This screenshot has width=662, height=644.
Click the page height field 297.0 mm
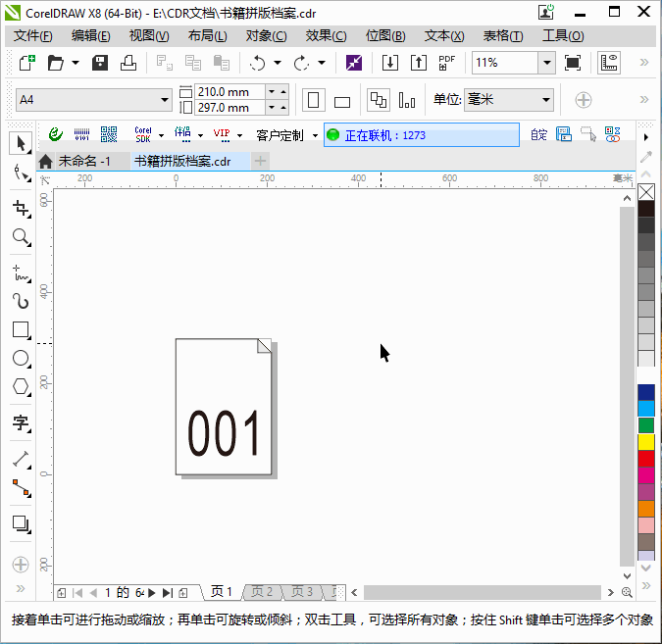click(x=229, y=108)
